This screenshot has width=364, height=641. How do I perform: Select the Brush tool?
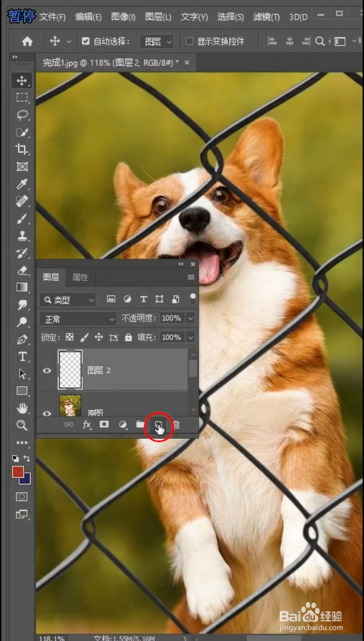(22, 219)
